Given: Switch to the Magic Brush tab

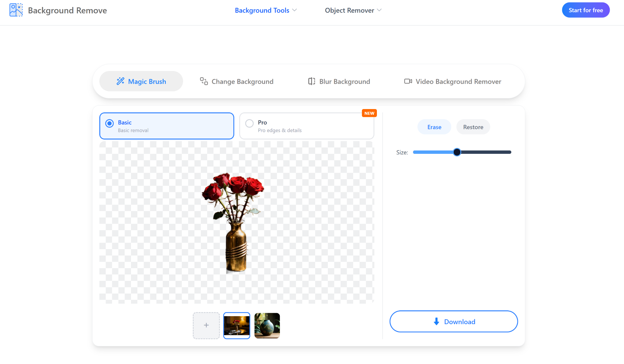Looking at the screenshot, I should pos(141,81).
